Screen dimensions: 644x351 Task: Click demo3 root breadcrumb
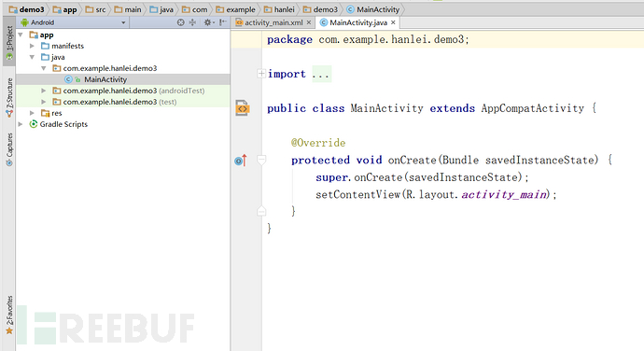click(27, 9)
